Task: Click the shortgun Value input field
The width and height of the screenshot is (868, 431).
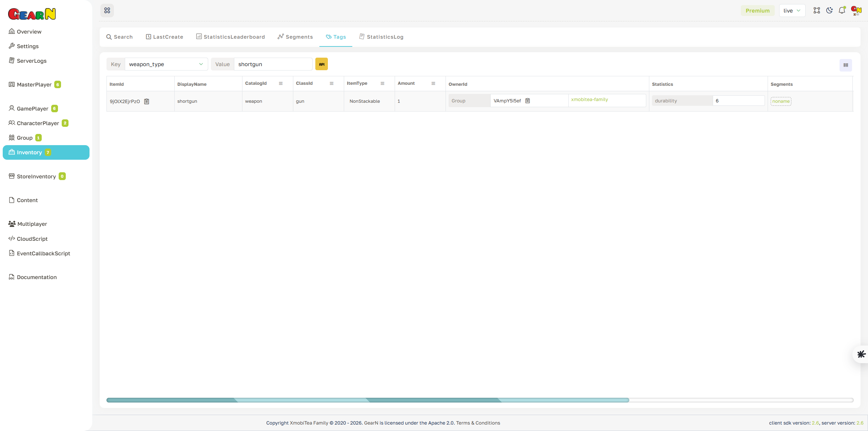Action: [x=273, y=64]
